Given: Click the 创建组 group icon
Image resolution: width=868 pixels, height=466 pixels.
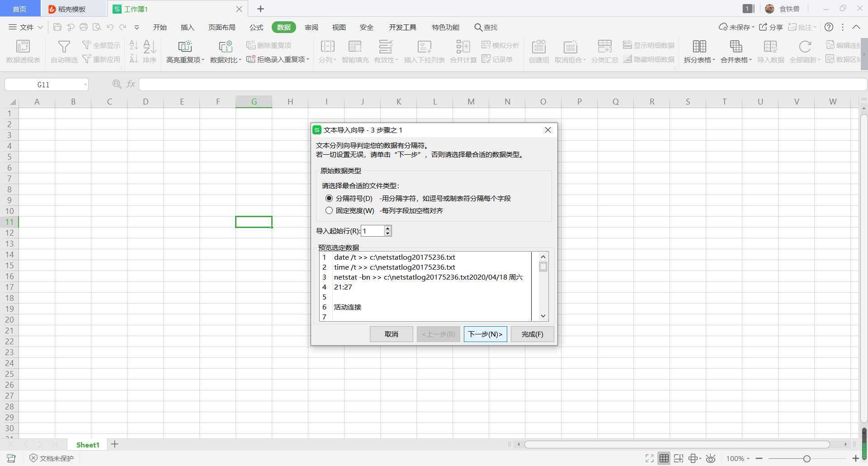Looking at the screenshot, I should tap(538, 47).
